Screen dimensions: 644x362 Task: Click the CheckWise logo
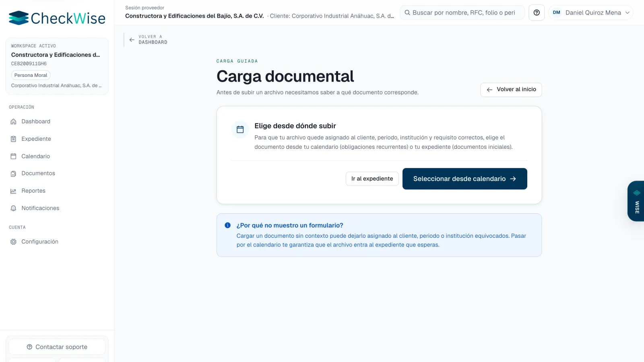(x=57, y=18)
